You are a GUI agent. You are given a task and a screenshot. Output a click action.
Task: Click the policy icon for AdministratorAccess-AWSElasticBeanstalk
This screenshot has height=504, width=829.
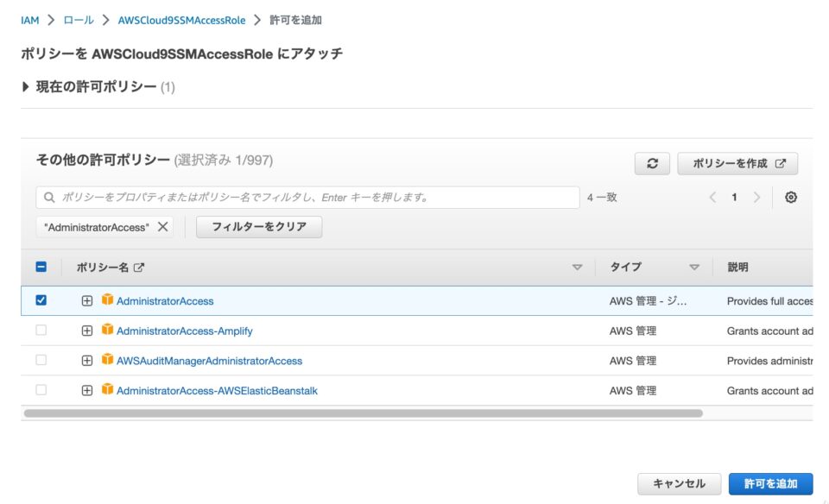point(107,389)
